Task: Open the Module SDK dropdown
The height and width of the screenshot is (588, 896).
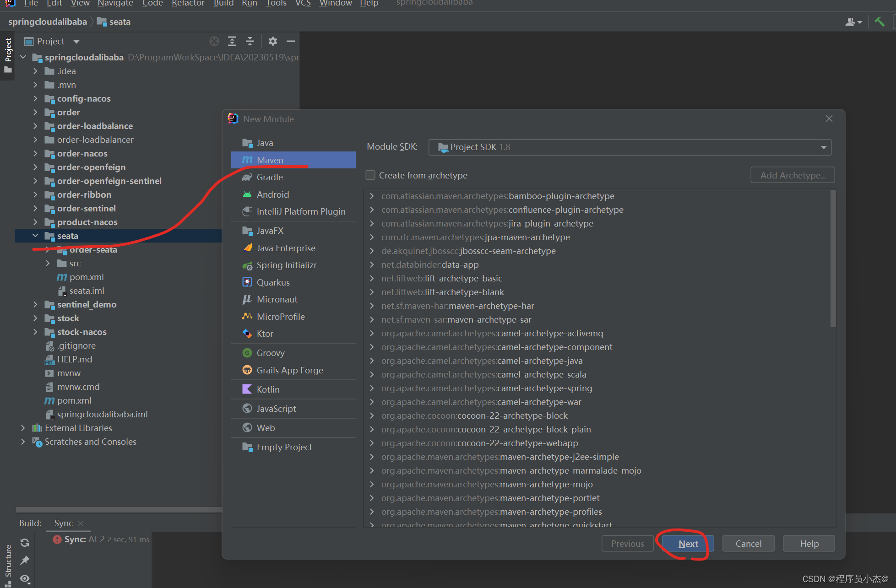Action: point(823,147)
